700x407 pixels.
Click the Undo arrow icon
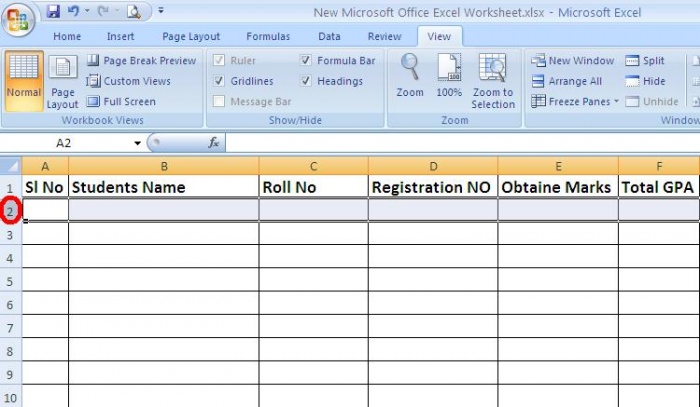tap(73, 12)
